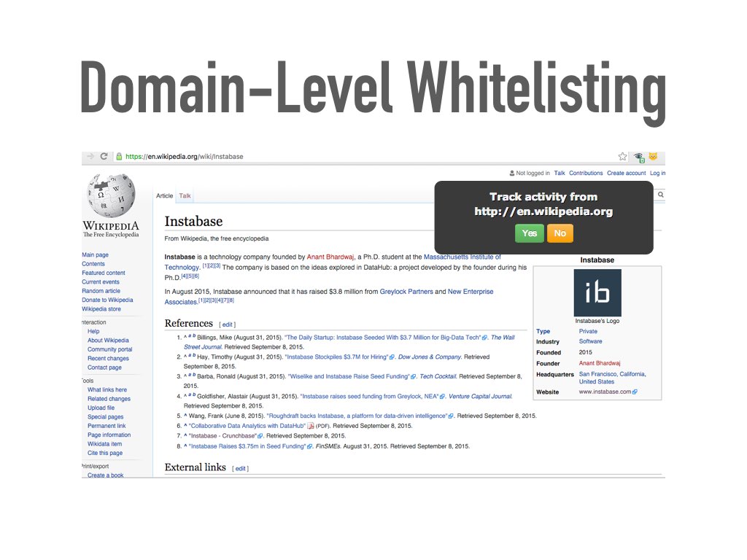747x560 pixels.
Task: Click the PDF icon in reference 6
Action: click(310, 426)
